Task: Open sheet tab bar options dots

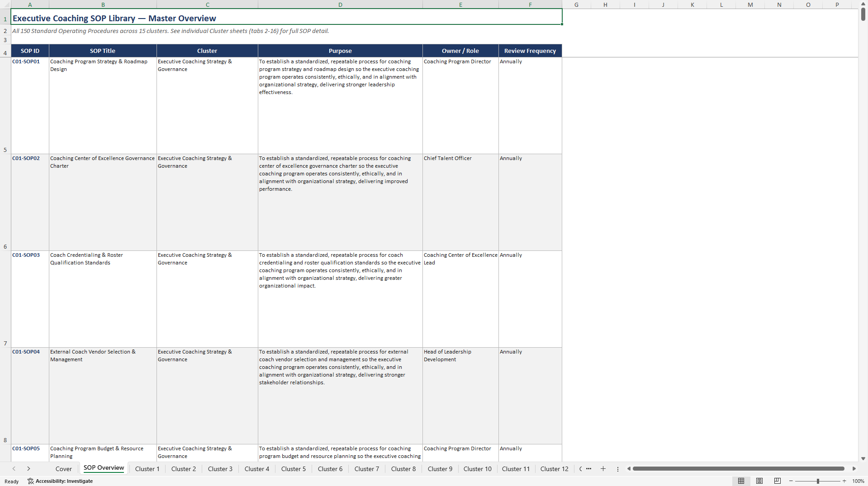Action: 618,469
